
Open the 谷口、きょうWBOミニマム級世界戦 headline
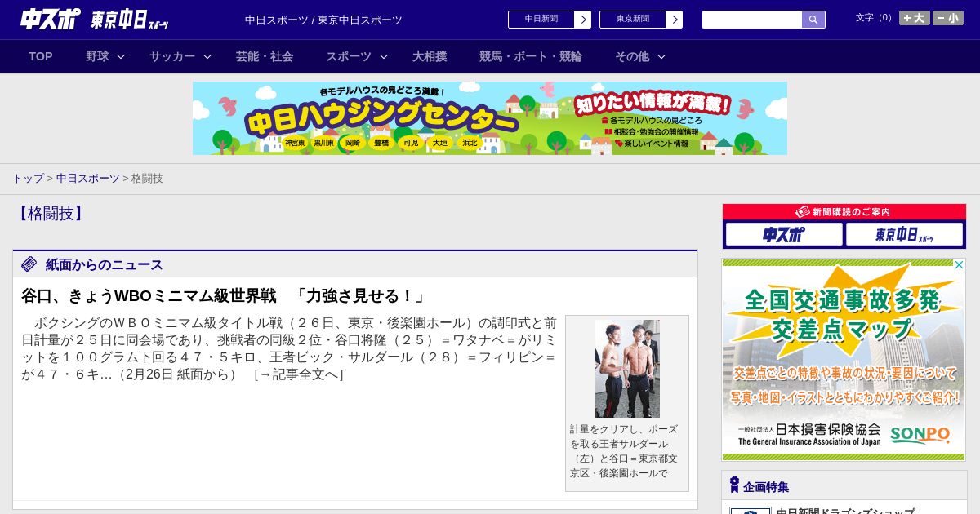pos(225,296)
